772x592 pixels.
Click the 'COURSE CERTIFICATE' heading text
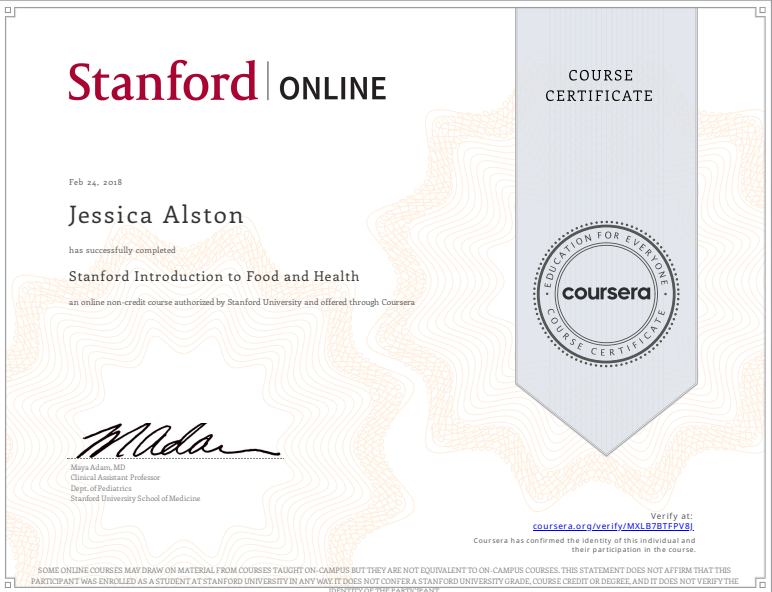(x=599, y=85)
